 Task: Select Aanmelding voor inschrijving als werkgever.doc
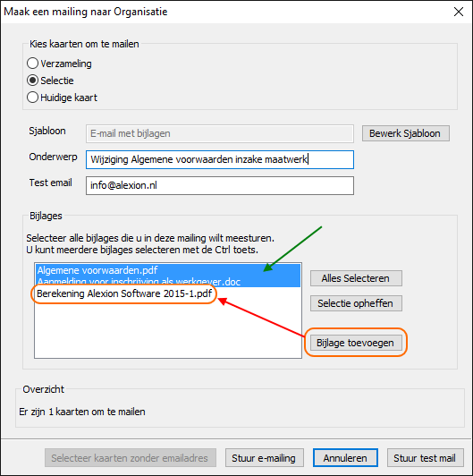[168, 282]
